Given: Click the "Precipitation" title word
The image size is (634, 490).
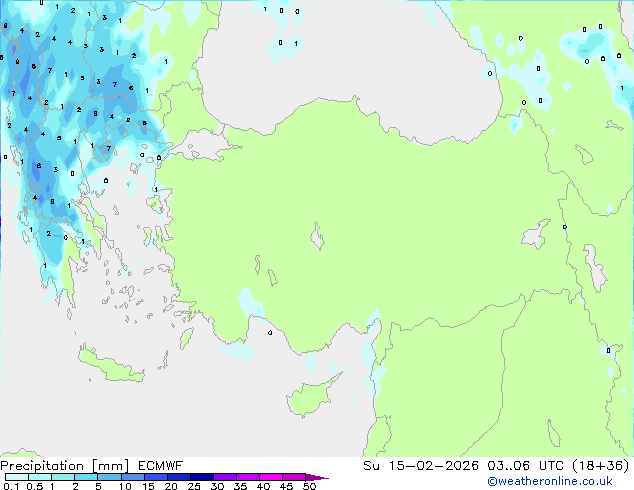Looking at the screenshot, I should click(42, 466).
